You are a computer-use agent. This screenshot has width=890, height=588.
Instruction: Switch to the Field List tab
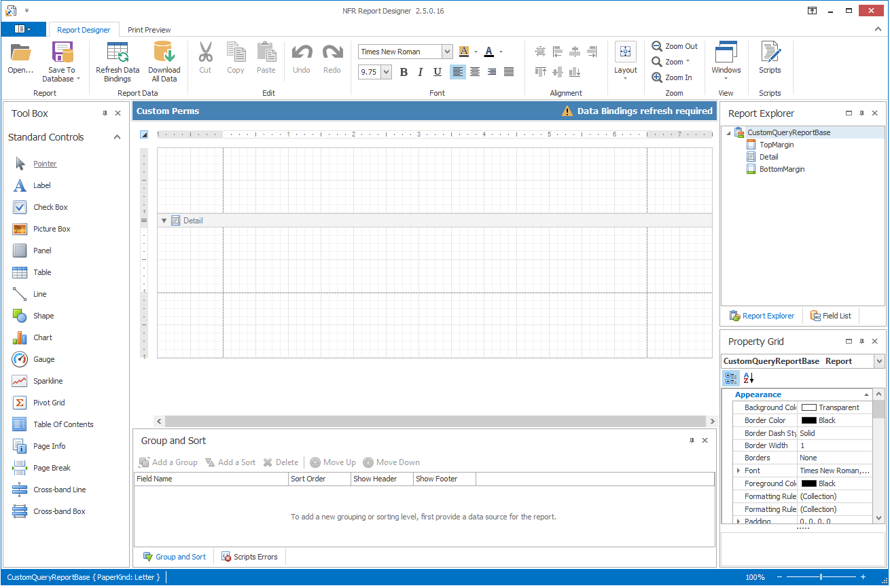(x=830, y=316)
